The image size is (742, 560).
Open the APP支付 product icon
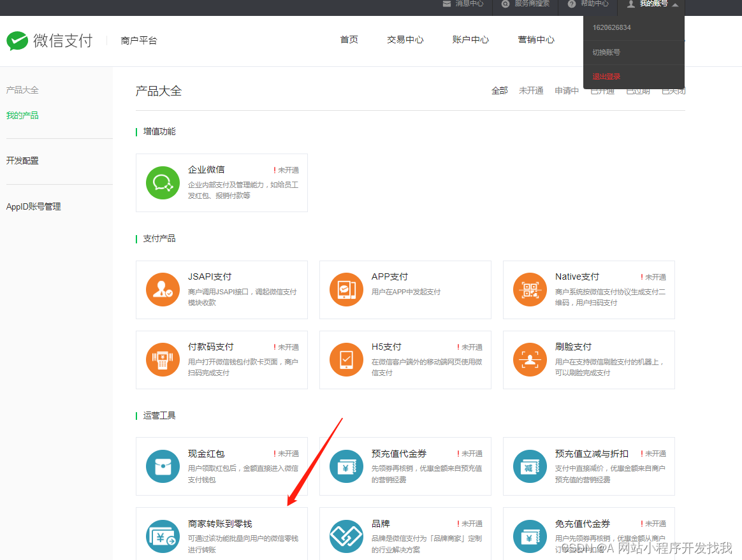pyautogui.click(x=346, y=289)
